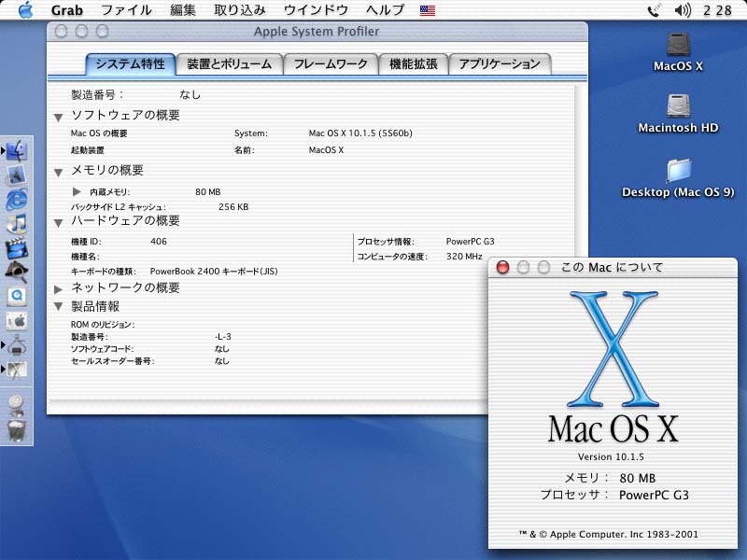Screen dimensions: 747x560
Task: Open the @ URL spring icon in Dock
Action: (16, 404)
